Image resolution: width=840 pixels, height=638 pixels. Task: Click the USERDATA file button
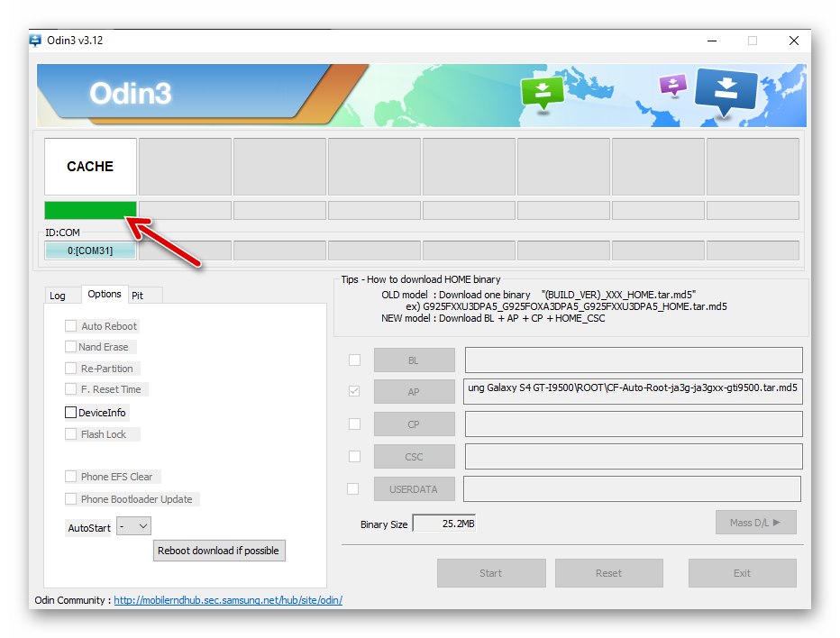(x=414, y=489)
